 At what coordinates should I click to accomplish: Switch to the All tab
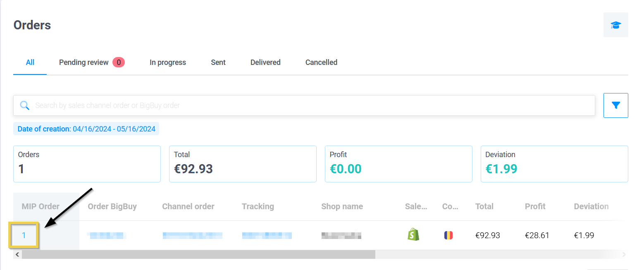30,62
